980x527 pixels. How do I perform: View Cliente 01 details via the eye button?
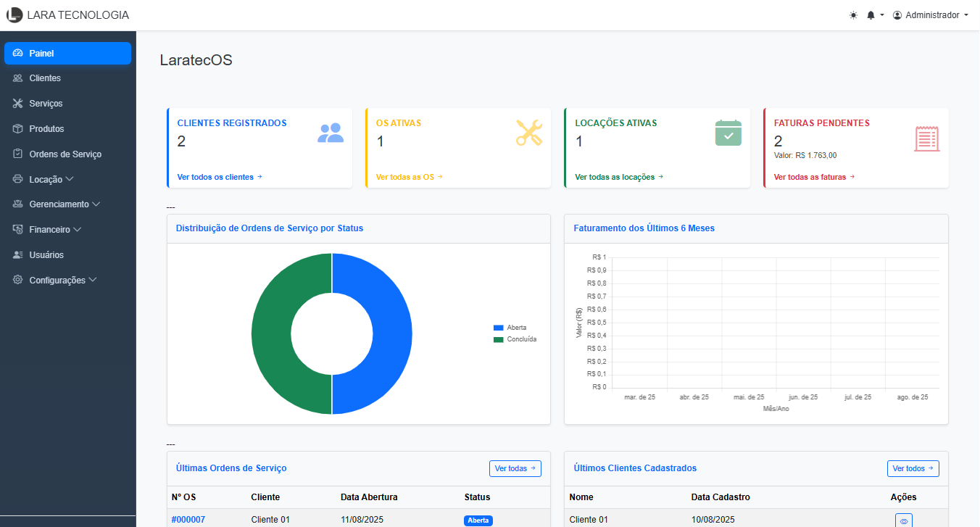[904, 520]
